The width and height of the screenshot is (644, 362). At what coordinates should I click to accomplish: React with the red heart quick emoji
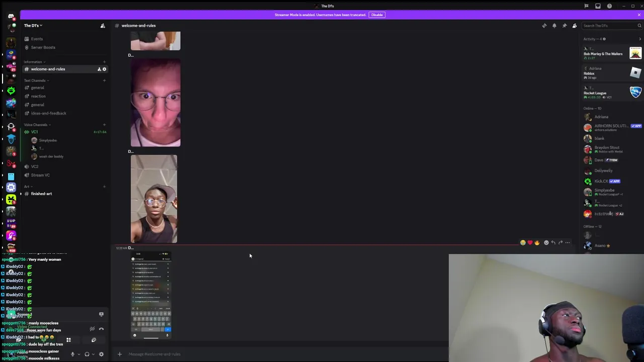tap(530, 243)
